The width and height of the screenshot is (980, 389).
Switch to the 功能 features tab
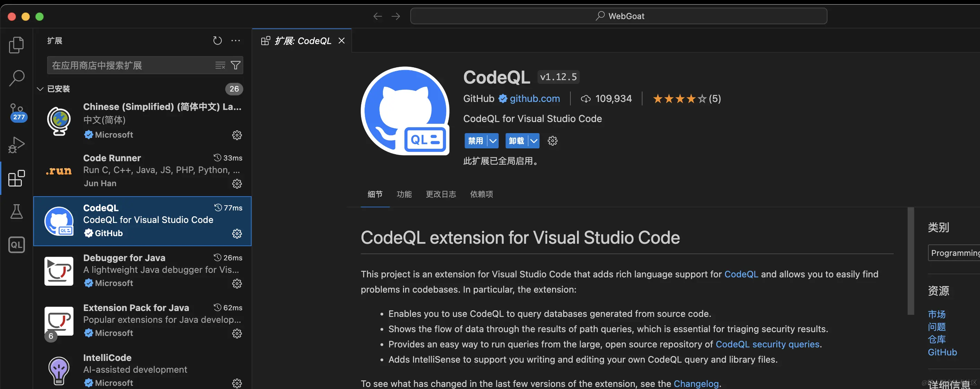click(404, 194)
